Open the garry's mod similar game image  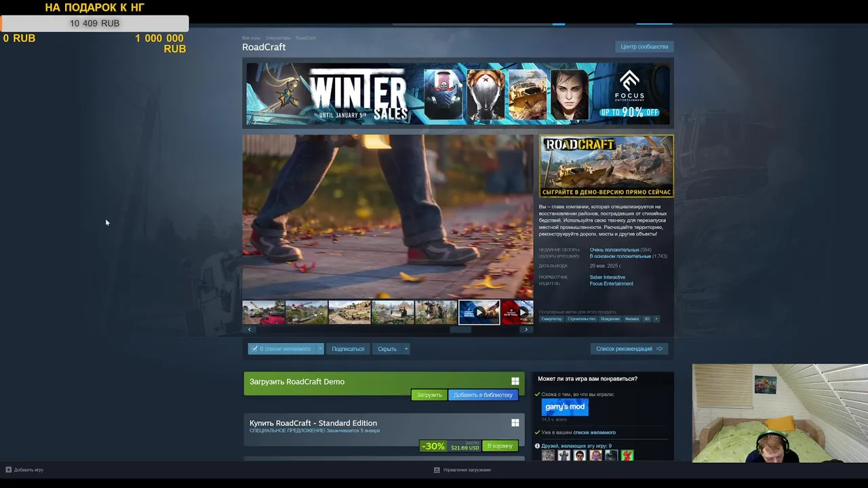click(x=565, y=407)
